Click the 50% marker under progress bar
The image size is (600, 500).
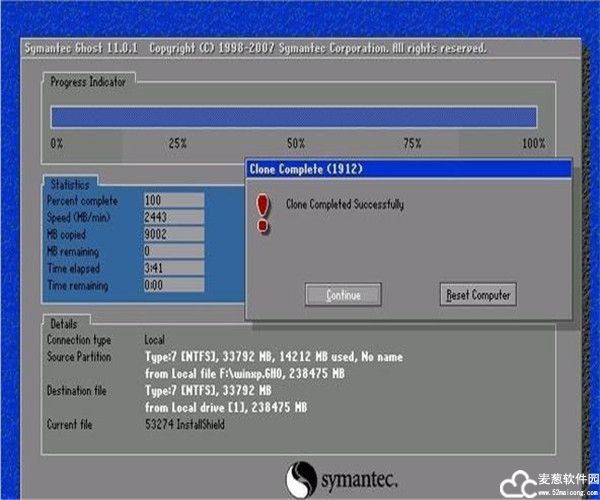click(x=295, y=144)
